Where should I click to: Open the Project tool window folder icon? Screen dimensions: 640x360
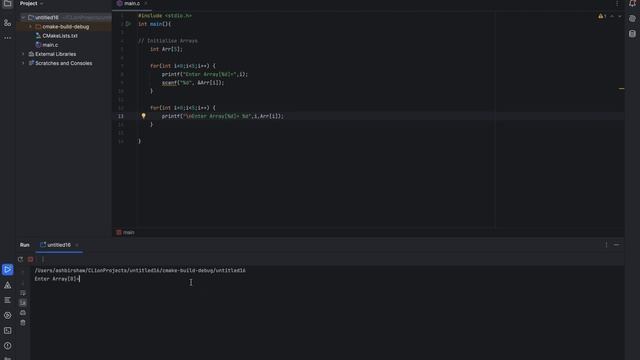(7, 4)
